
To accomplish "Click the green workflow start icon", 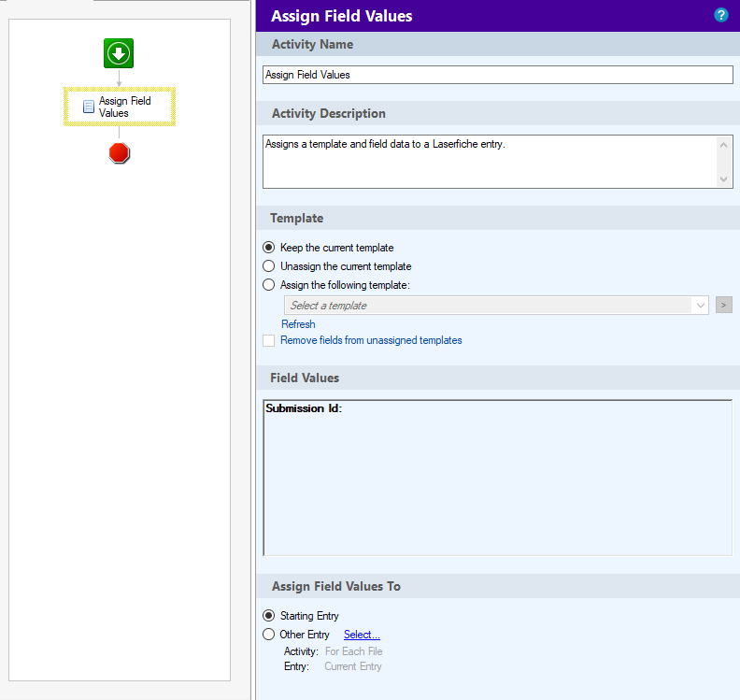I will (119, 53).
